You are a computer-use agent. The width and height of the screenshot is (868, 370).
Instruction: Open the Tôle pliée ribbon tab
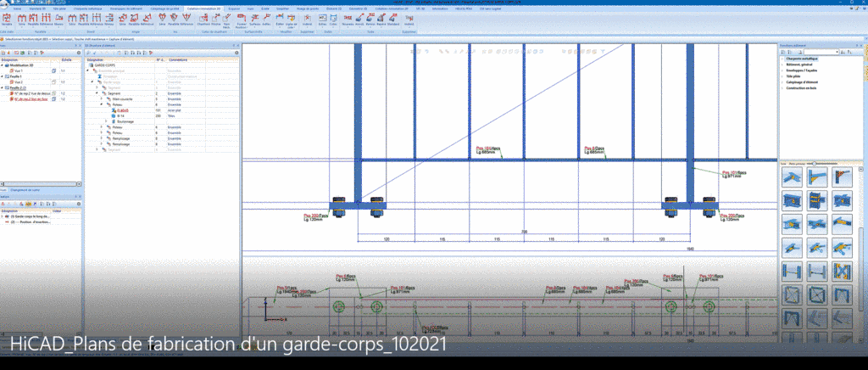[x=58, y=8]
